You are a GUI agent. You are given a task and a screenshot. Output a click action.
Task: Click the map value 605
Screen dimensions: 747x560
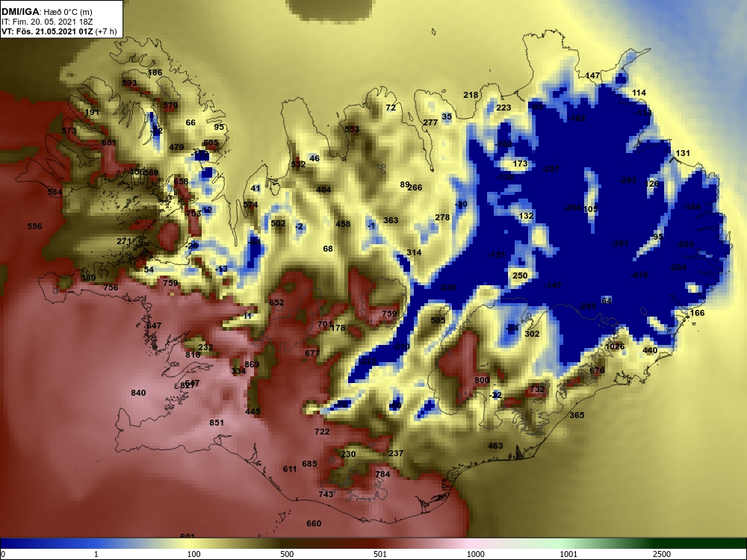pos(211,143)
